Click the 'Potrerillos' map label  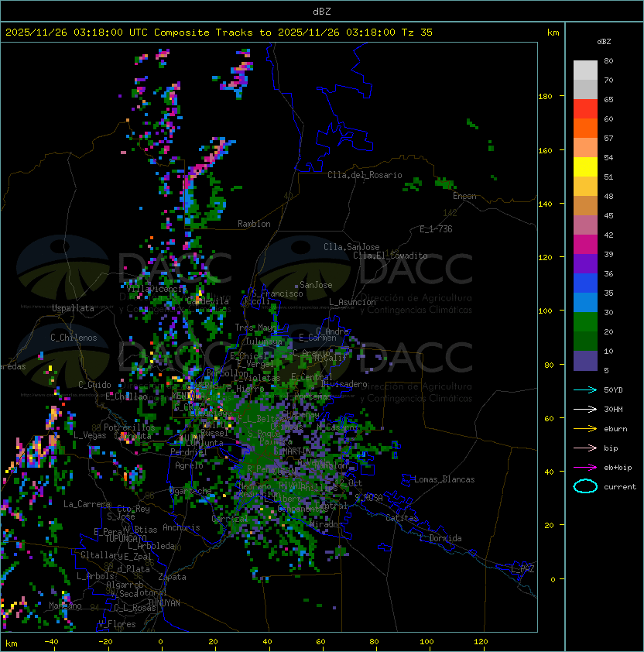pyautogui.click(x=129, y=427)
